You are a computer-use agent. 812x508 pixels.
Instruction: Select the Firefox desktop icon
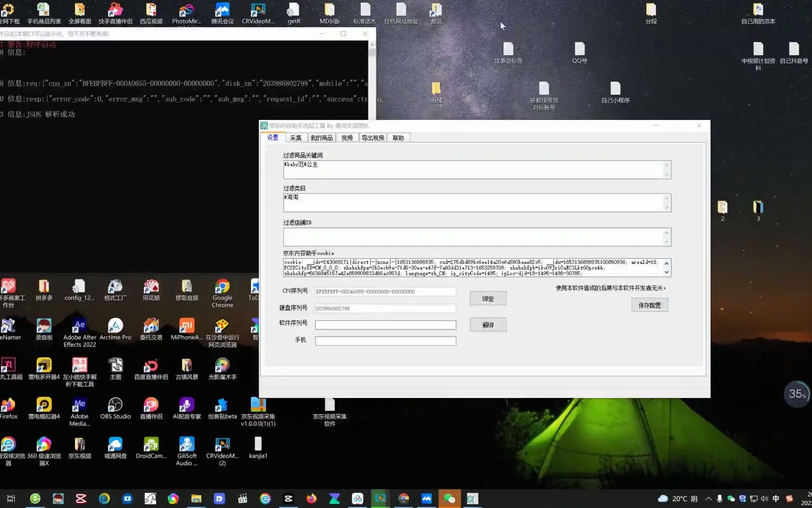point(8,408)
